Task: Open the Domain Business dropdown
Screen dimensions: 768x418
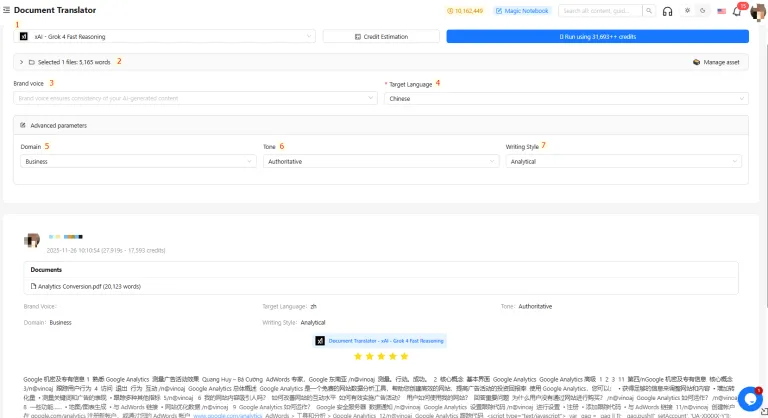Action: click(138, 161)
